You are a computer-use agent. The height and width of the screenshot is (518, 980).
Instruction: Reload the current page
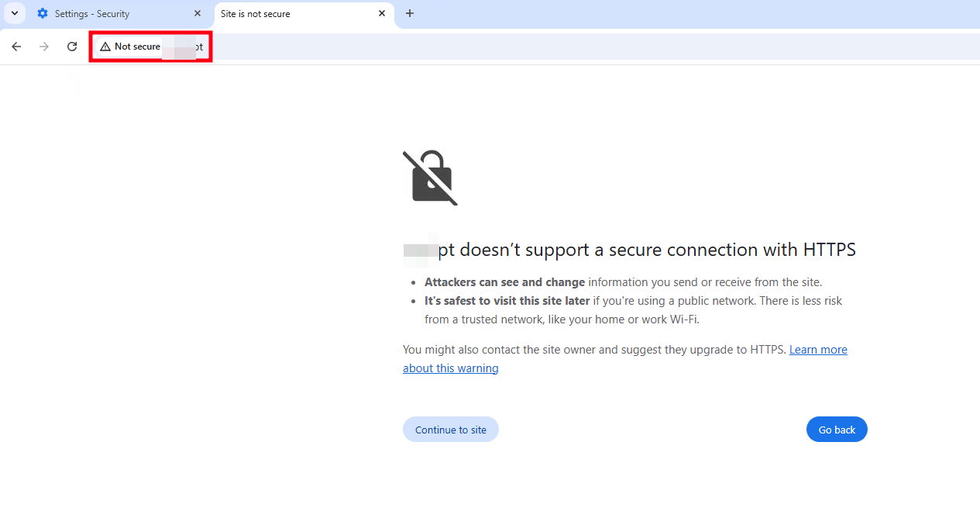click(x=72, y=47)
